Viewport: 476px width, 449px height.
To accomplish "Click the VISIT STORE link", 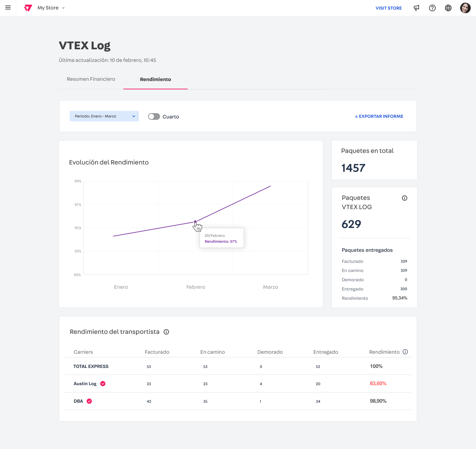I will tap(389, 8).
